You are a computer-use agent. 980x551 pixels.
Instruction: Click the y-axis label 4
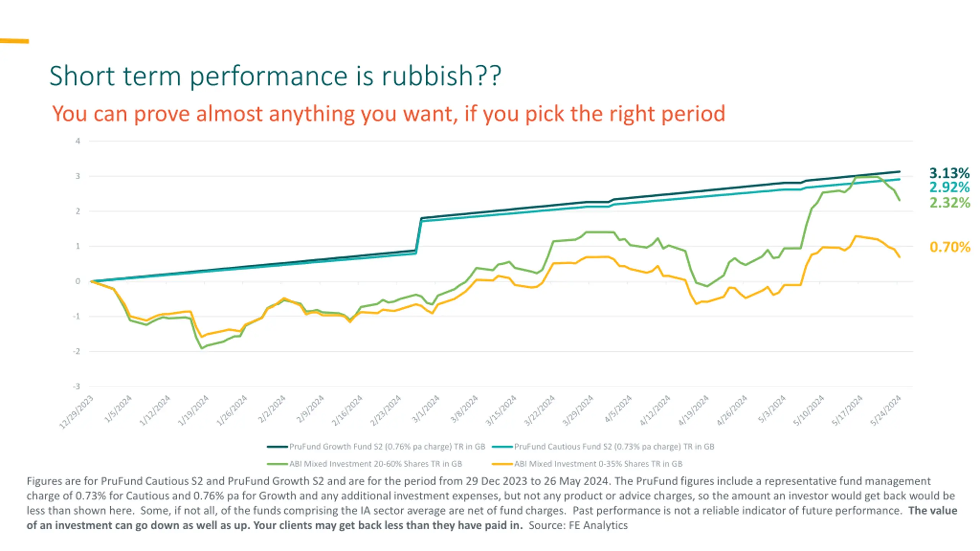click(x=78, y=141)
